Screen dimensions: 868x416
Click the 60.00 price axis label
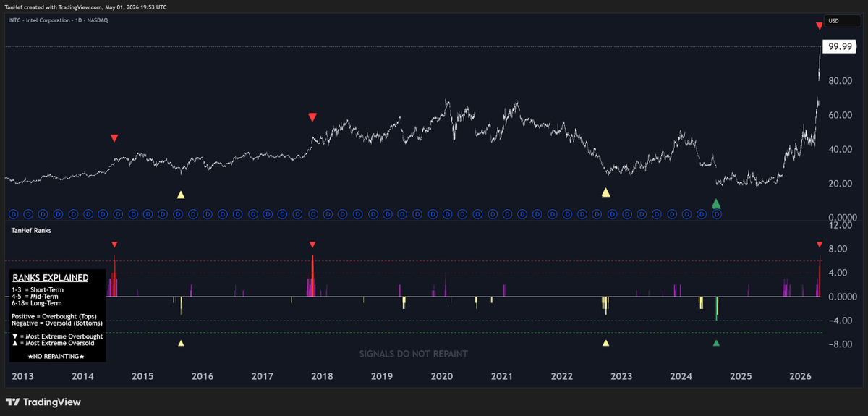click(839, 115)
